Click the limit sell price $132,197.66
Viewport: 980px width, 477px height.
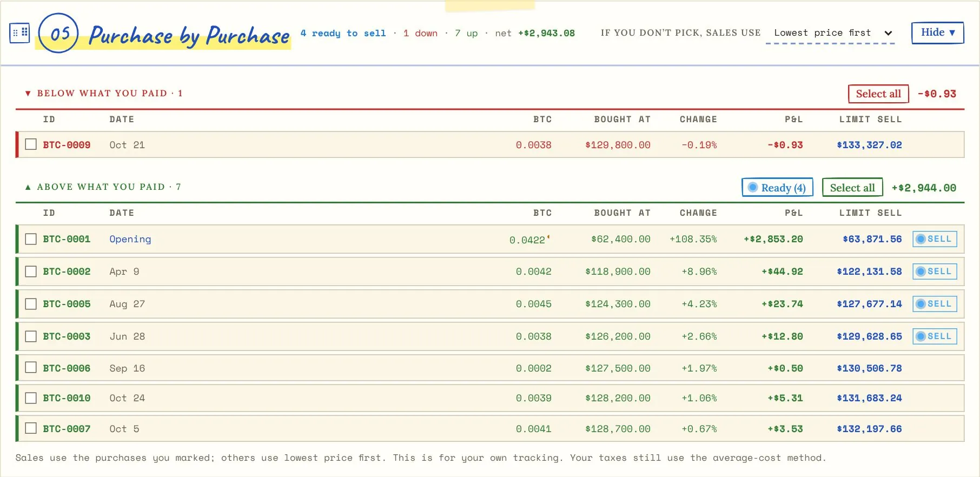coord(869,429)
